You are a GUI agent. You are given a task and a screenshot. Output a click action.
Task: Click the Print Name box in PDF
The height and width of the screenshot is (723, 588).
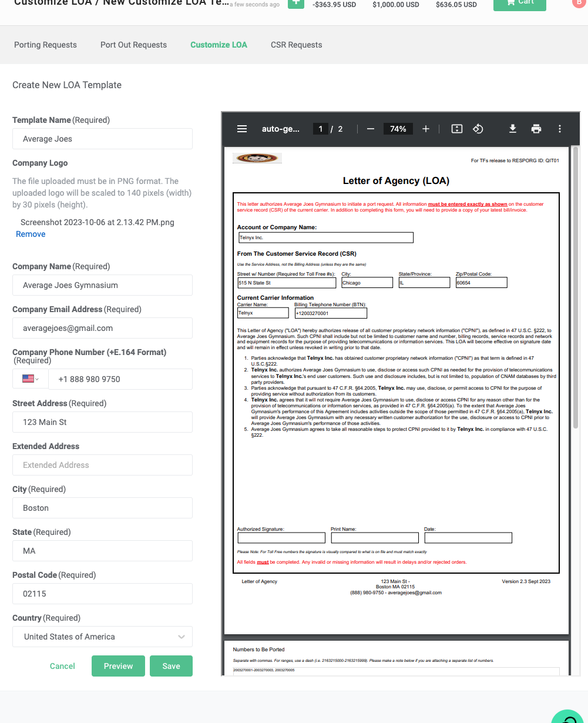375,538
